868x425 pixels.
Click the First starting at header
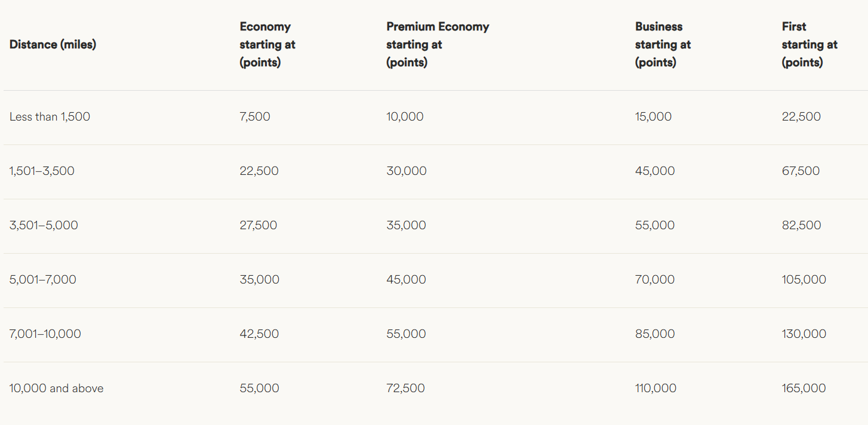[x=809, y=45]
